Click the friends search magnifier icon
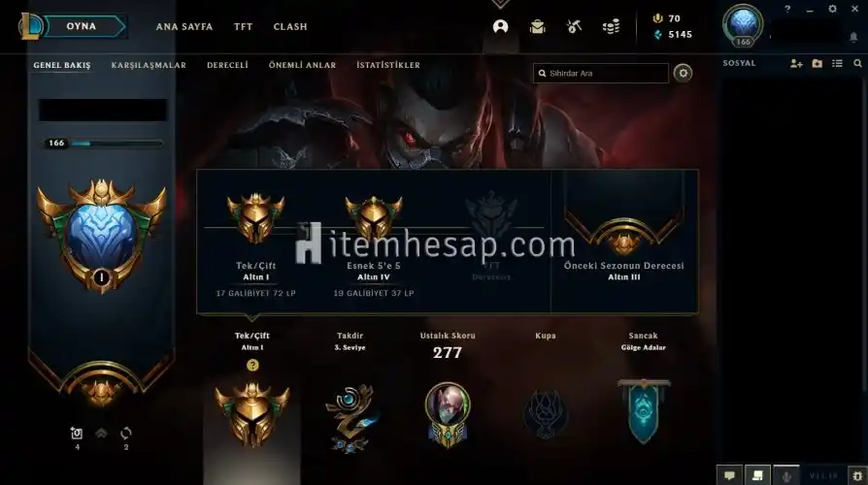This screenshot has height=485, width=868. [857, 64]
